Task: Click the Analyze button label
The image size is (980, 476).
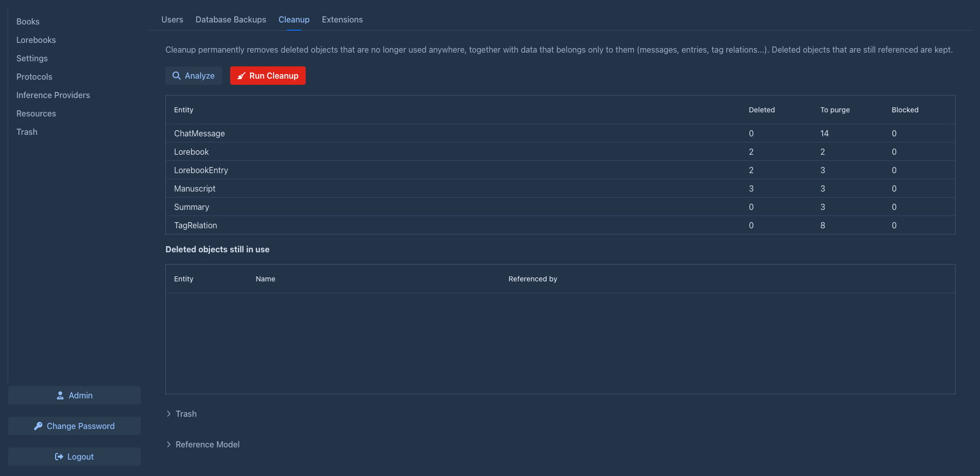Action: coord(200,76)
